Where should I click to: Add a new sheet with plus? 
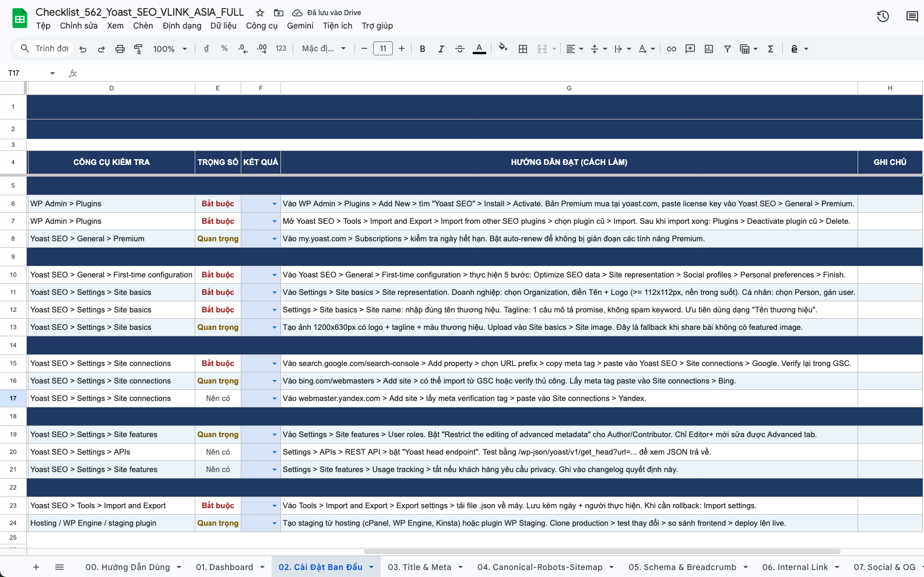click(x=36, y=567)
